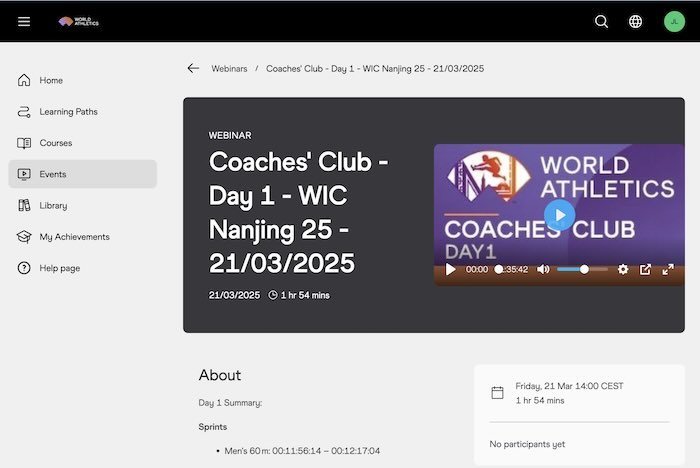Click the Courses open book icon
This screenshot has width=700, height=468.
point(24,143)
